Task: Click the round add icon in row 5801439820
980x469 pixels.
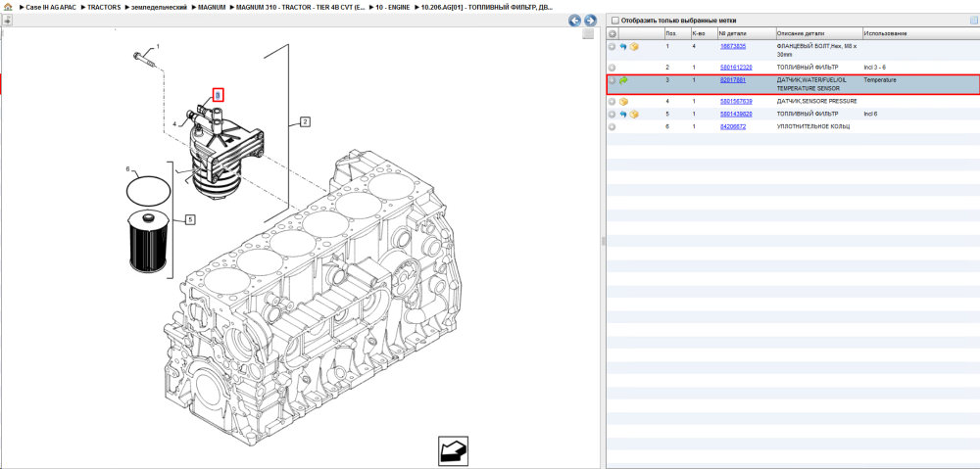Action: tap(612, 115)
